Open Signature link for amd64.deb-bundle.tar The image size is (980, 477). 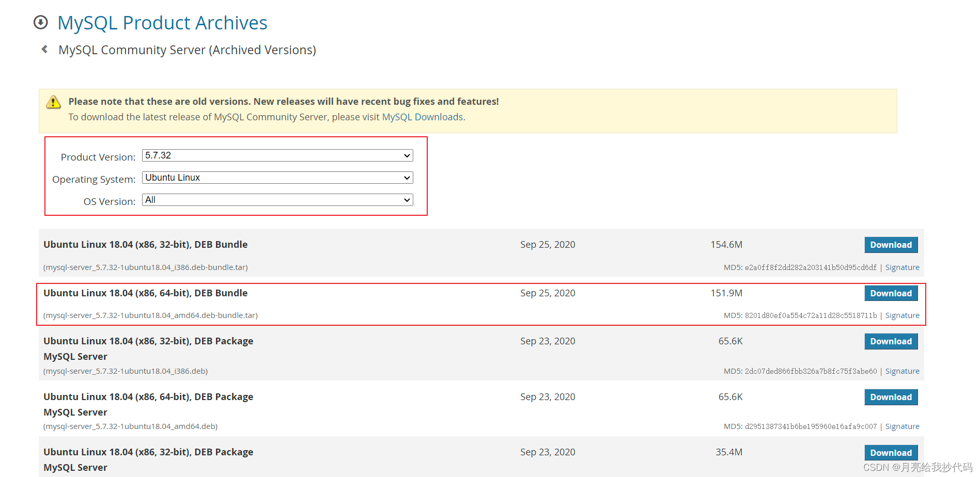pyautogui.click(x=903, y=315)
